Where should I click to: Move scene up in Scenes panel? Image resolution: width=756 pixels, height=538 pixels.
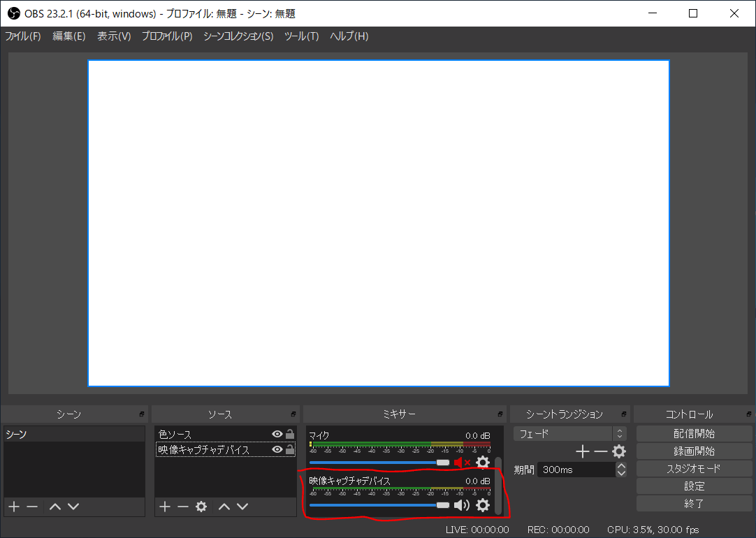pos(55,507)
